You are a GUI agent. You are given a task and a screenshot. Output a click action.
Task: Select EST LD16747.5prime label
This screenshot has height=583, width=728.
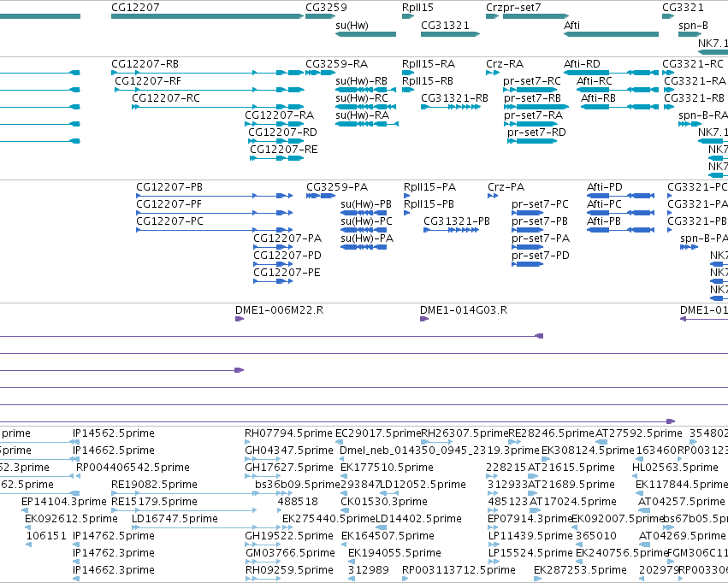[x=175, y=519]
